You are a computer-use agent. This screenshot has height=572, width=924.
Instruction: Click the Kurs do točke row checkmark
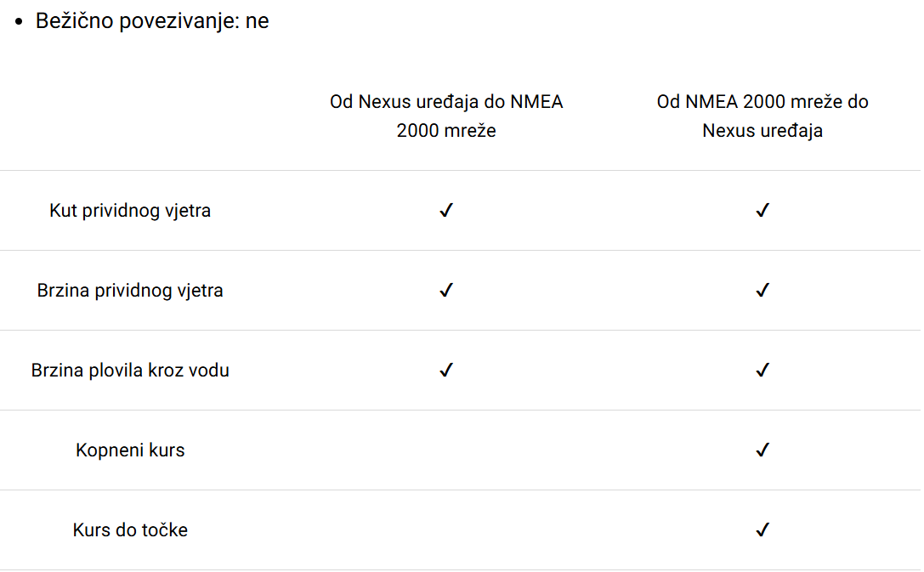point(762,530)
